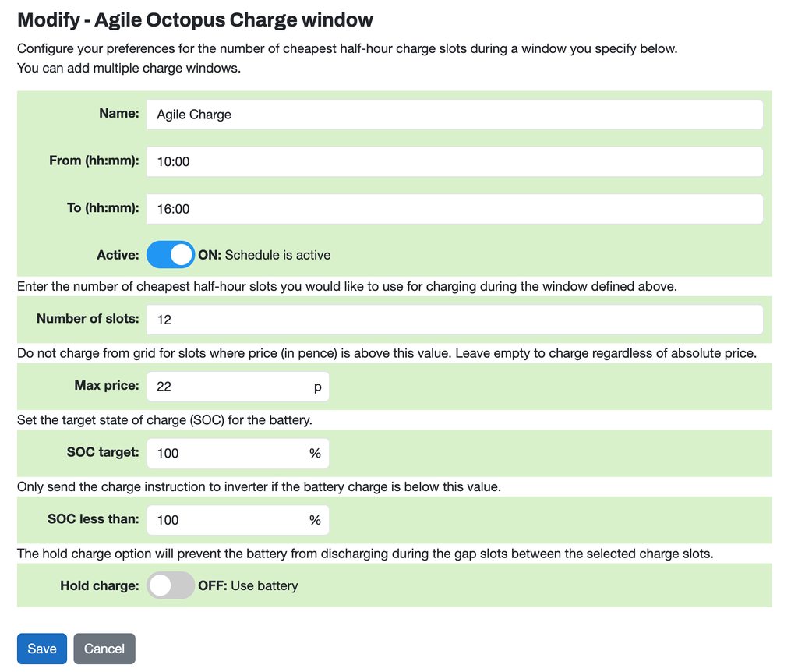Click the 'Hold charge:' label text
The height and width of the screenshot is (672, 798).
coord(99,585)
